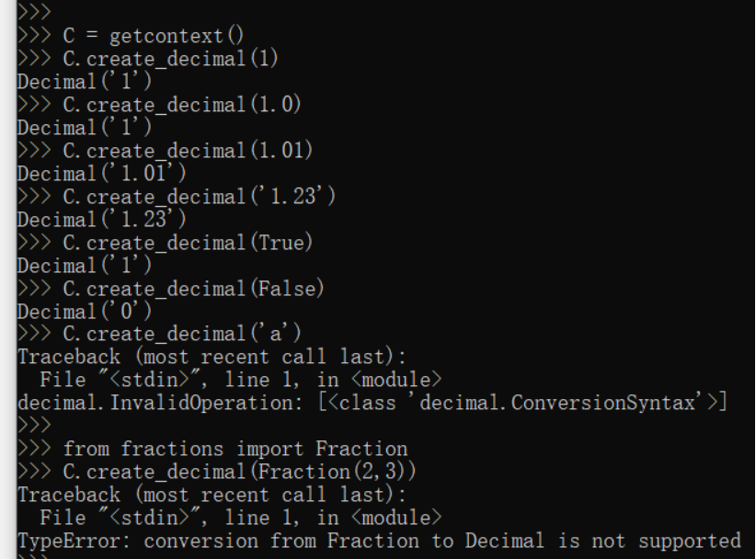This screenshot has width=756, height=559.
Task: Click the Decimal('1.23') output line
Action: 101,221
